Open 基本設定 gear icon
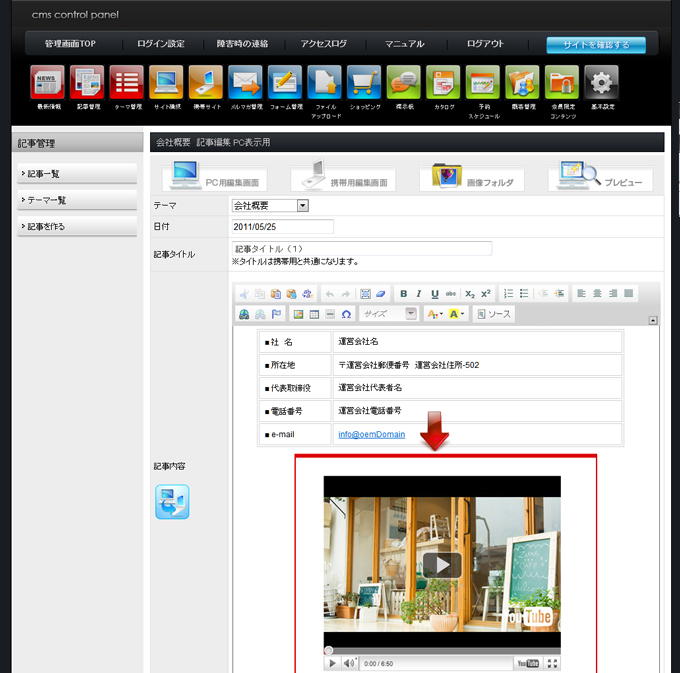This screenshot has height=673, width=680. tap(600, 83)
